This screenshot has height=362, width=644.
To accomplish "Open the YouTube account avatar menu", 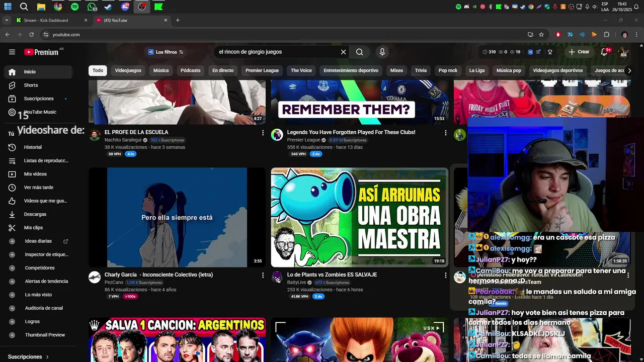I will click(x=623, y=52).
